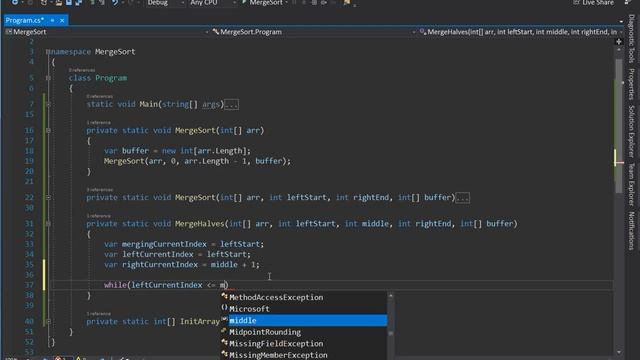Click the buffer variable declaration on line 18

click(135, 151)
